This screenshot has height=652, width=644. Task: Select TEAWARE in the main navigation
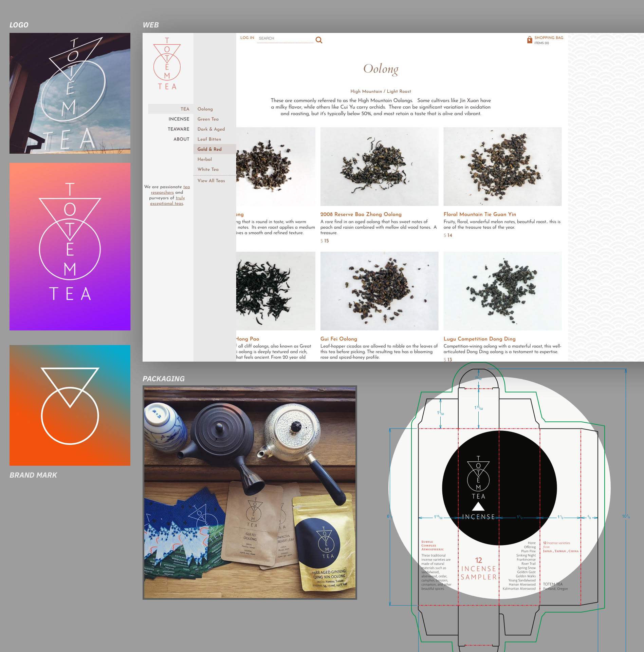[179, 129]
